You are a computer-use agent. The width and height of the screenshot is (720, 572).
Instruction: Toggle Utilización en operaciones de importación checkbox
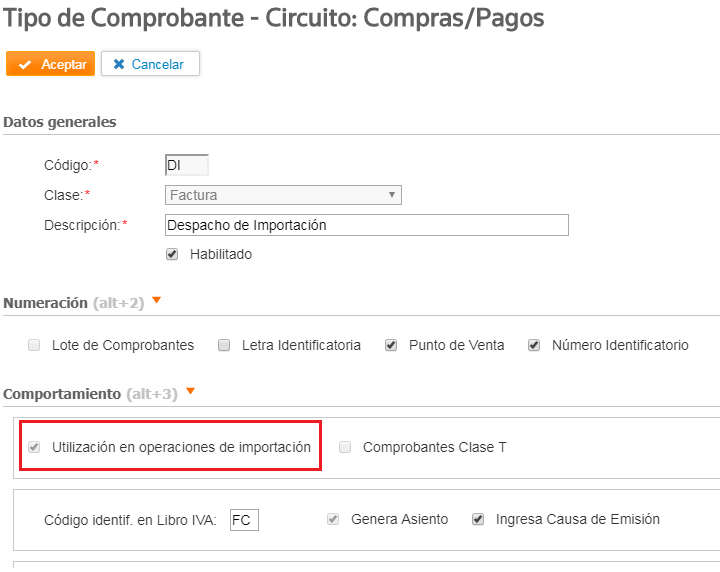tap(34, 447)
